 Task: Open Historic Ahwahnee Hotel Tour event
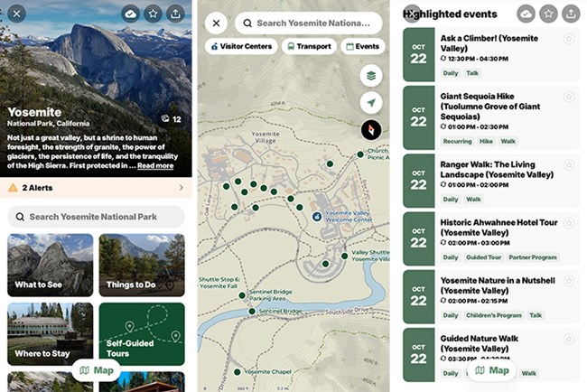[x=491, y=238]
